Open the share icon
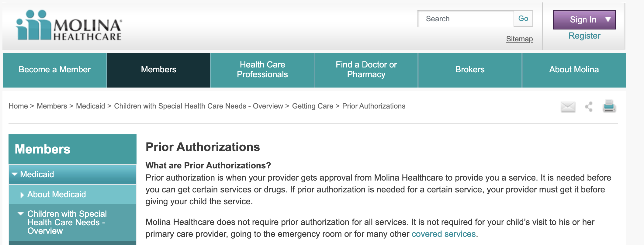The height and width of the screenshot is (245, 644). tap(589, 107)
